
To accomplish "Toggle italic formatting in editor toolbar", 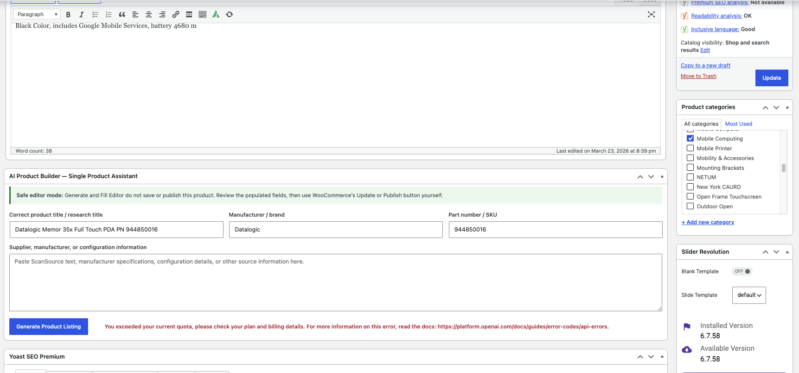I will (81, 14).
